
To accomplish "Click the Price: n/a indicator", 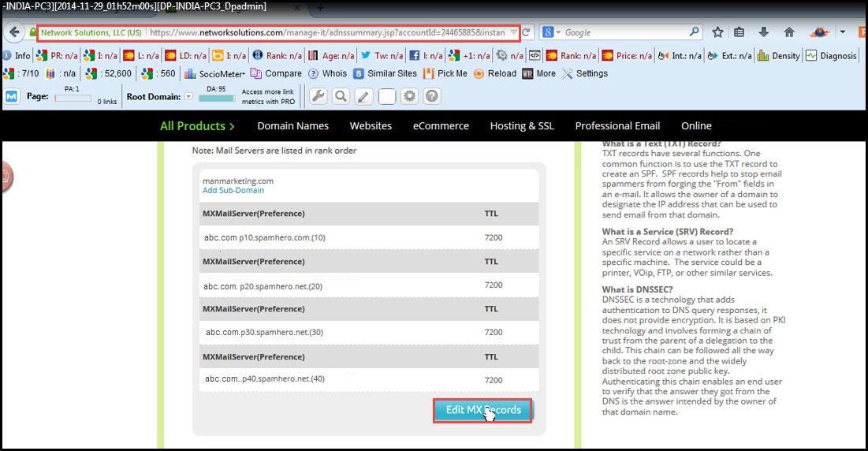I will pyautogui.click(x=628, y=55).
